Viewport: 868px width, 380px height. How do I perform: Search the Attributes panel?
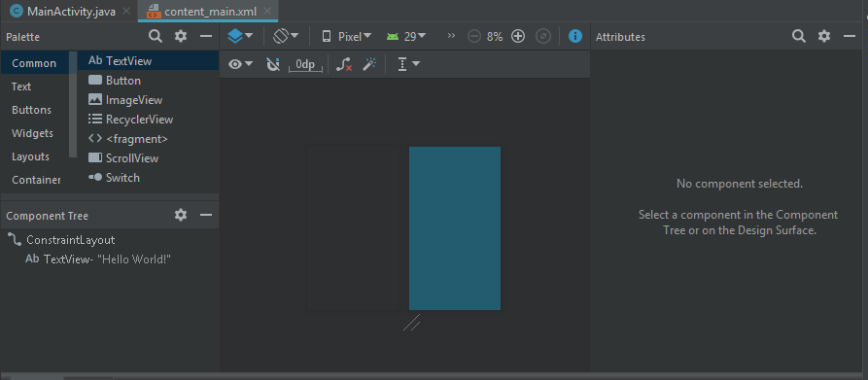[799, 37]
